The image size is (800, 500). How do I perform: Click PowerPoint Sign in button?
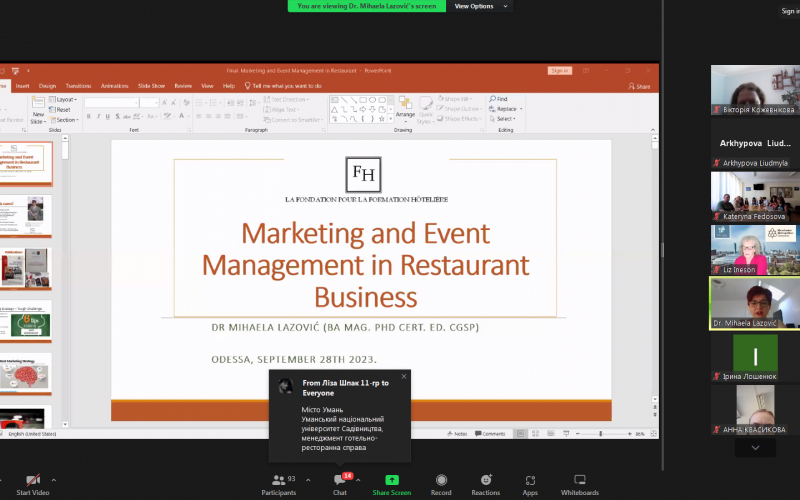pos(560,71)
